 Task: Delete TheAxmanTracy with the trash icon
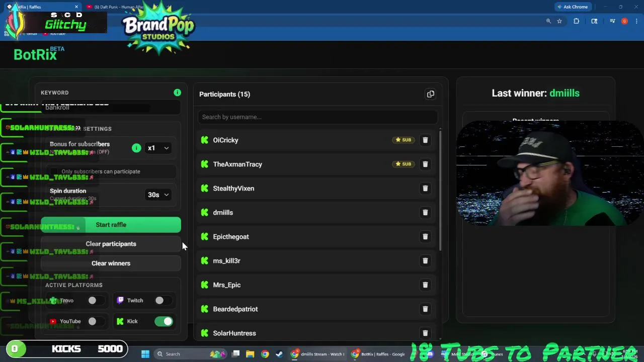coord(425,164)
